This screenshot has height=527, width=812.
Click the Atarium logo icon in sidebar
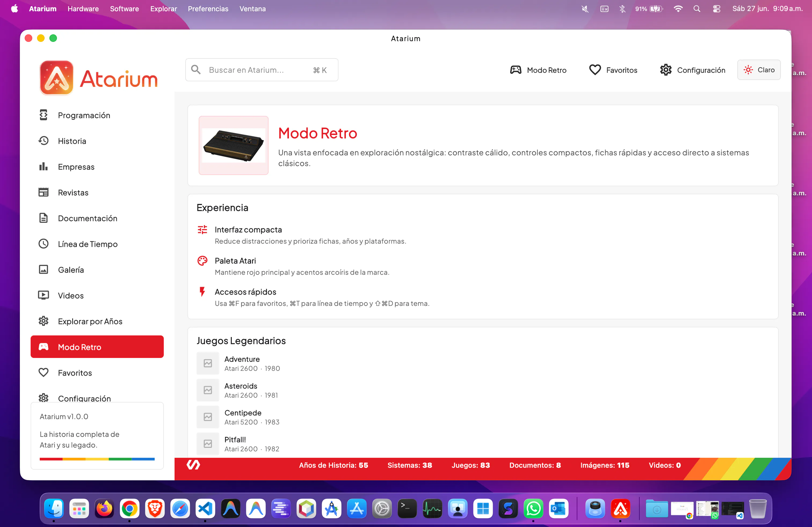(x=56, y=78)
